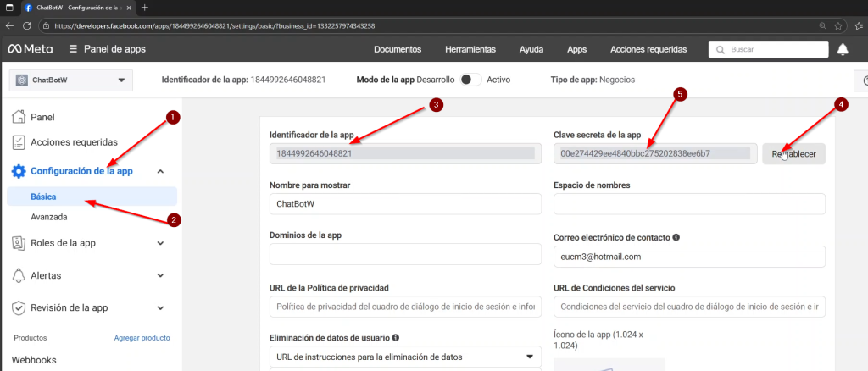Click the Espacio de nombres field
The height and width of the screenshot is (371, 868).
point(689,204)
